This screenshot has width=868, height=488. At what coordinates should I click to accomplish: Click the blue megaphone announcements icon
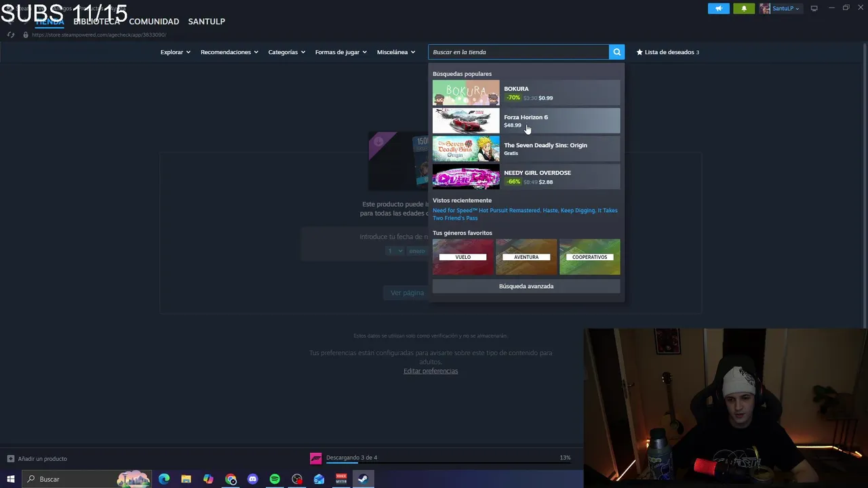719,8
